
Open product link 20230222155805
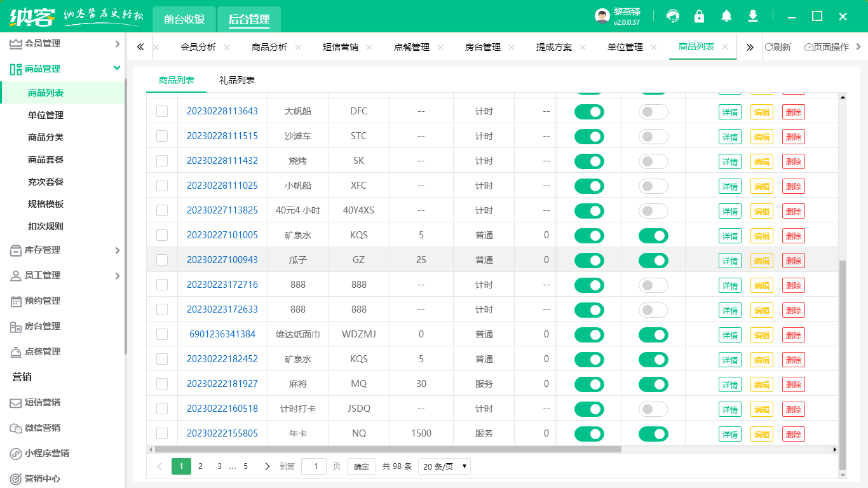pos(222,433)
